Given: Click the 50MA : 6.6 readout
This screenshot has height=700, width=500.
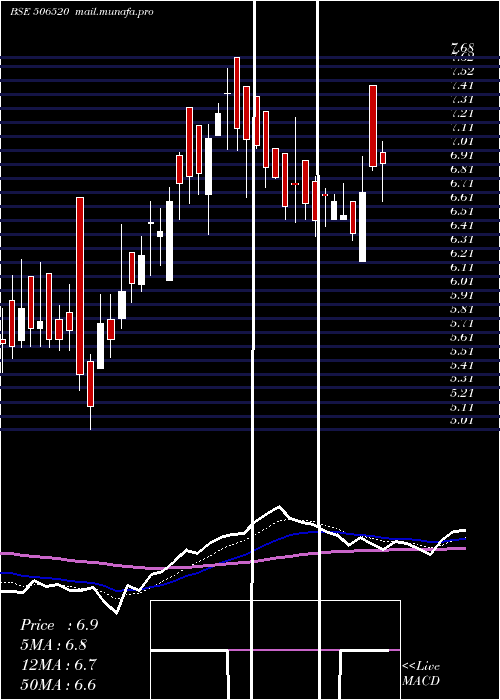Looking at the screenshot, I should (58, 685).
